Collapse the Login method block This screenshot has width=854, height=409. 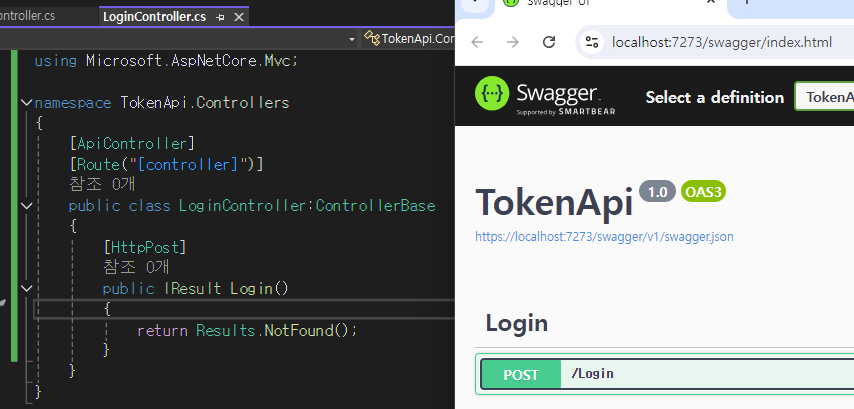coord(26,288)
